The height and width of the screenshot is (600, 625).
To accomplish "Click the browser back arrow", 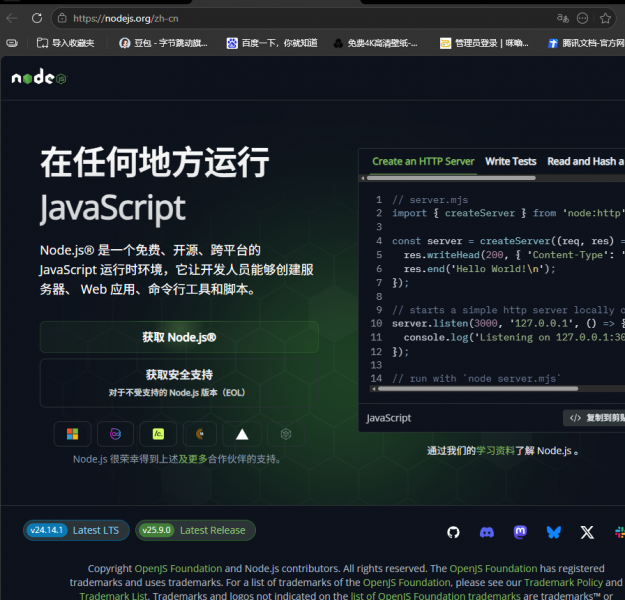I will [12, 18].
